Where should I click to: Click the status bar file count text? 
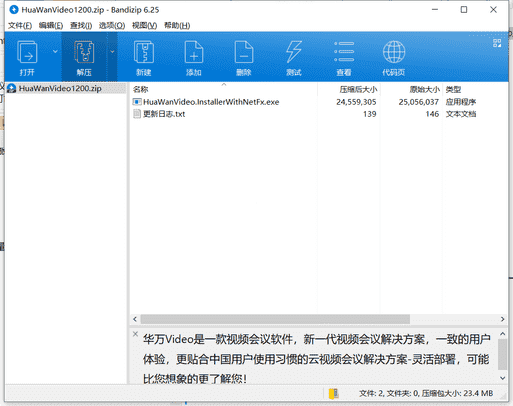pos(426,394)
